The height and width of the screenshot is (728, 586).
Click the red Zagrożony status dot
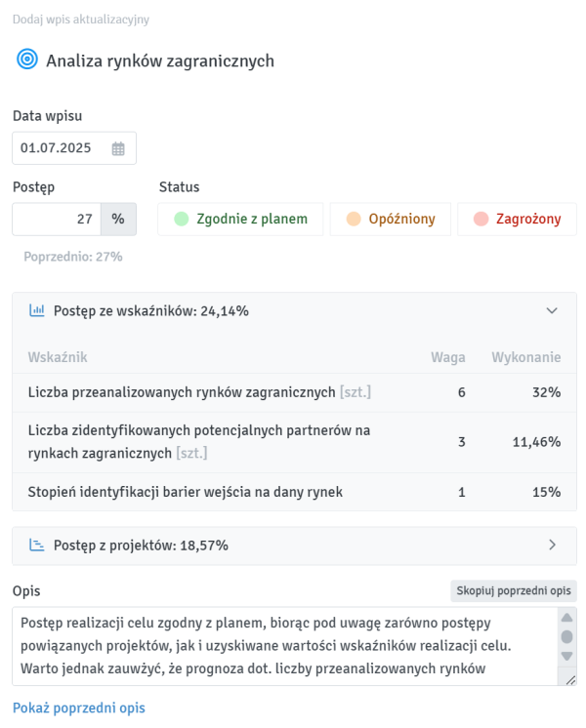pos(480,220)
